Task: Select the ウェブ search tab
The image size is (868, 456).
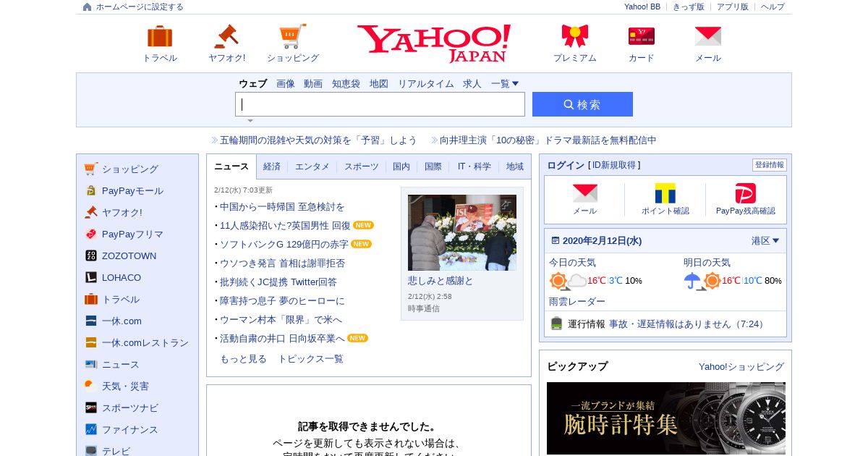Action: pyautogui.click(x=253, y=83)
